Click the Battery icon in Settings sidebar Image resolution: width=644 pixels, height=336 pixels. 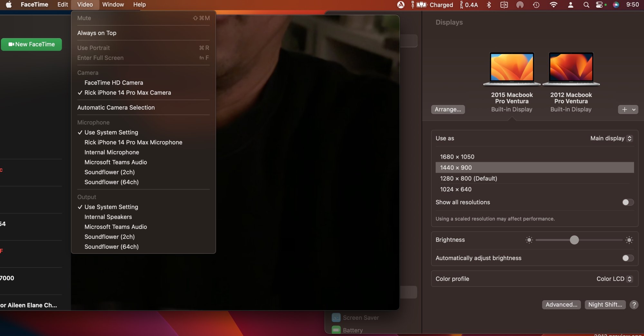pyautogui.click(x=336, y=330)
